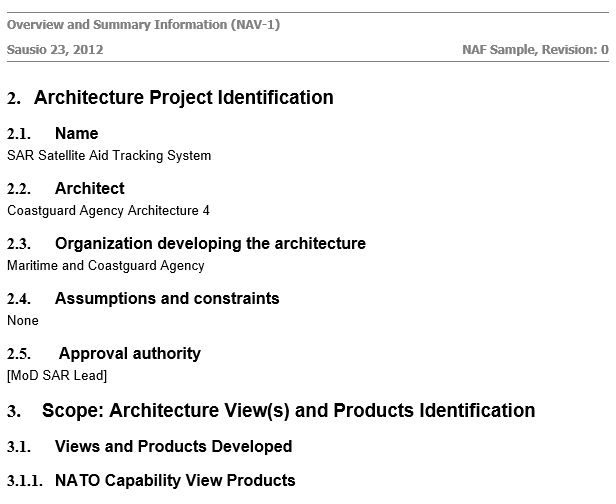
Task: Click the '2.1. Name' subheading
Action: (53, 134)
